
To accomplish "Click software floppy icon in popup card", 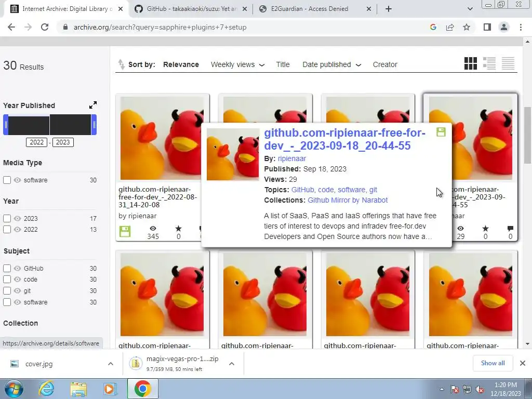I will [x=441, y=132].
